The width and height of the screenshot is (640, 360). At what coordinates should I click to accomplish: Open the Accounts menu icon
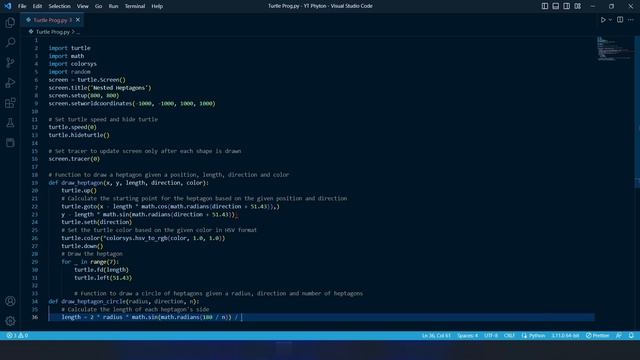(10, 301)
